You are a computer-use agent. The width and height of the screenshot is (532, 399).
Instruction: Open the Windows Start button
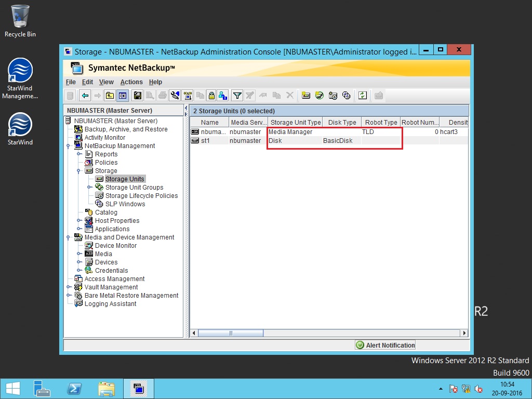point(13,389)
